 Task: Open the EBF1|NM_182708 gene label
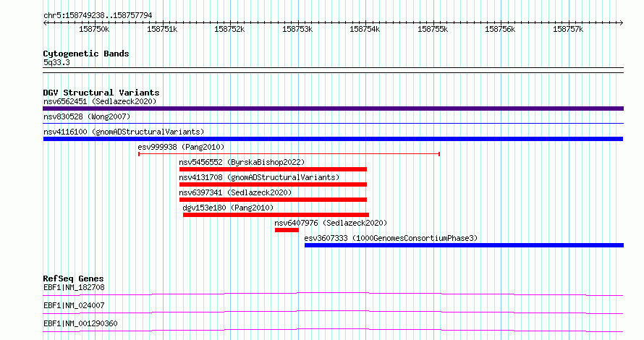point(74,287)
